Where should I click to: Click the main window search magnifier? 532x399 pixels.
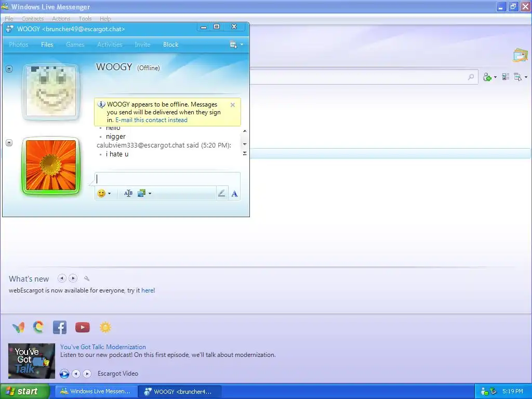coord(471,77)
